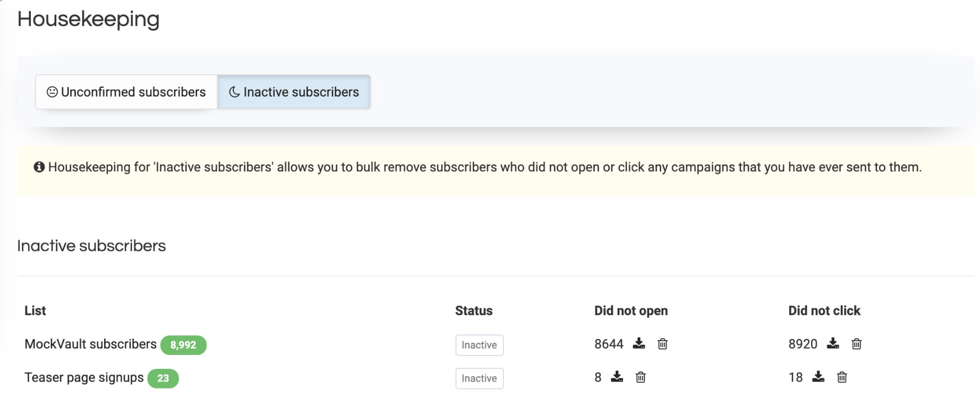This screenshot has width=980, height=415.
Task: Click the info icon in the yellow banner
Action: tap(39, 167)
